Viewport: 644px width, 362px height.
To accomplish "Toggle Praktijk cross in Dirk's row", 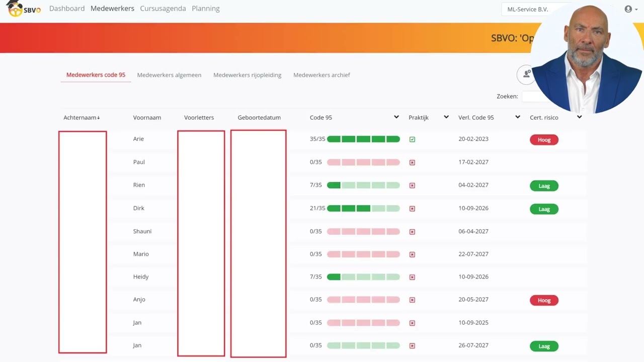I will coord(412,209).
